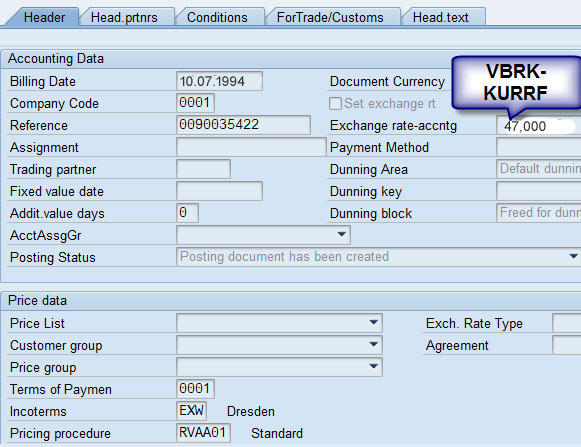Click the Billing Date field

tap(219, 81)
